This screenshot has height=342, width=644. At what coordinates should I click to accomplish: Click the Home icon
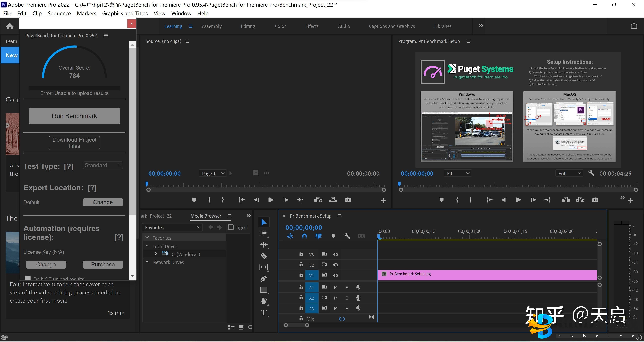(x=10, y=26)
